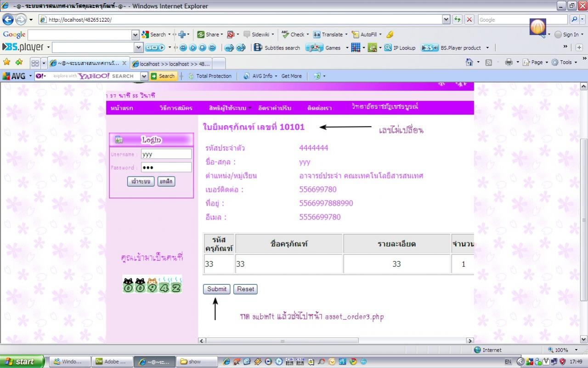Focus the Username input field
Image resolution: width=588 pixels, height=368 pixels.
[166, 154]
